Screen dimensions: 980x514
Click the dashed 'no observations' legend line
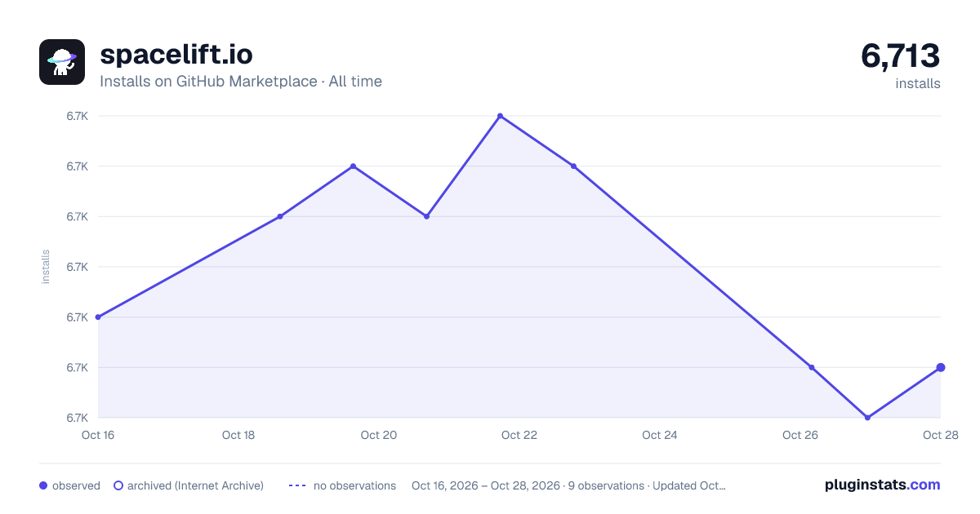pos(297,485)
